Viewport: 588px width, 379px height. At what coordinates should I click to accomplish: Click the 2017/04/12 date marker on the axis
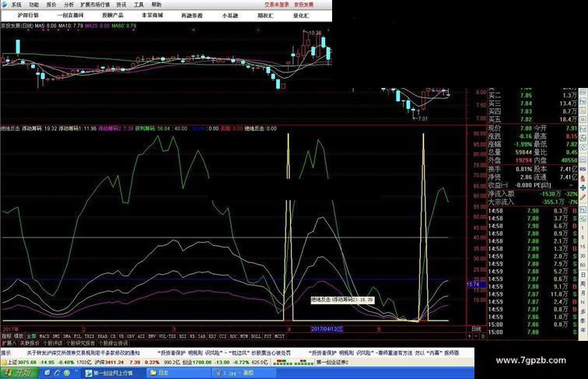(x=327, y=329)
